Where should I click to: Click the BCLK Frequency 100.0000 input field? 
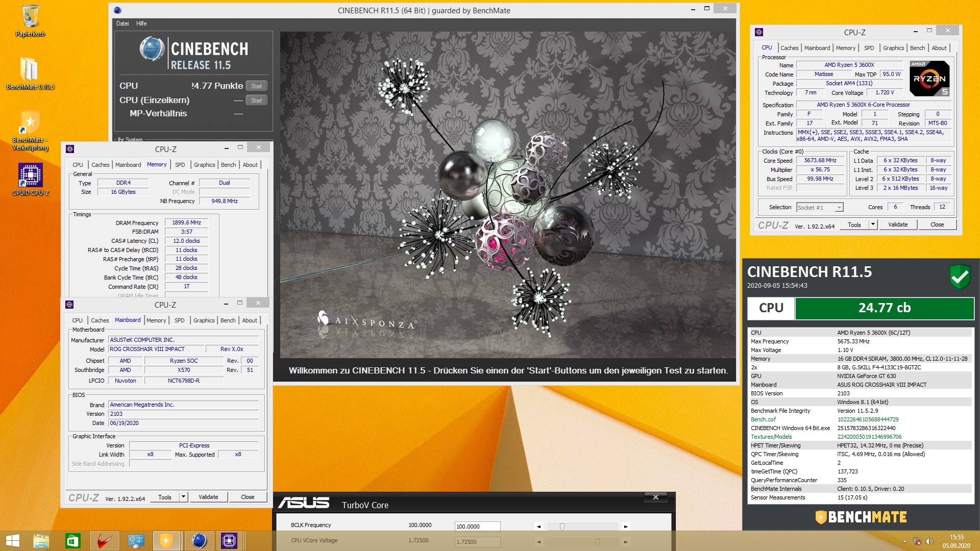tap(477, 527)
